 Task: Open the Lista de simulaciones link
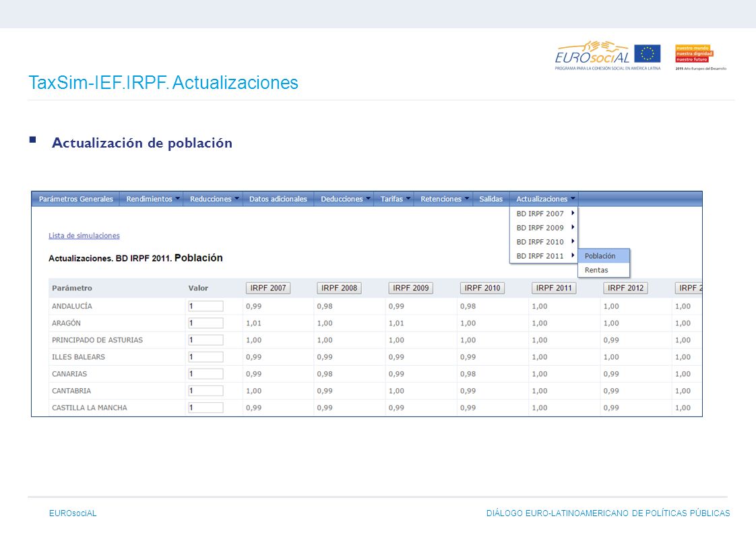point(84,236)
